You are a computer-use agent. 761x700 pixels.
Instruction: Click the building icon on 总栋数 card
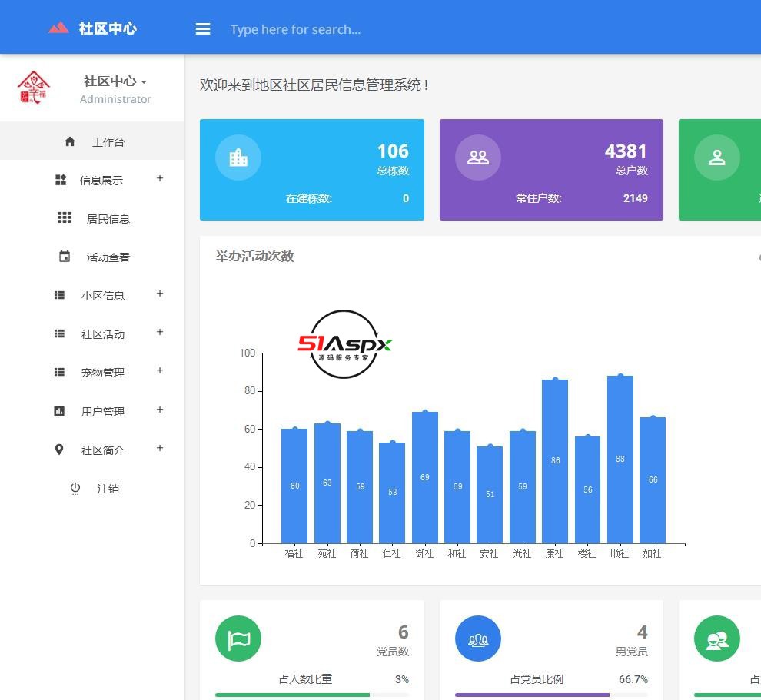tap(238, 158)
